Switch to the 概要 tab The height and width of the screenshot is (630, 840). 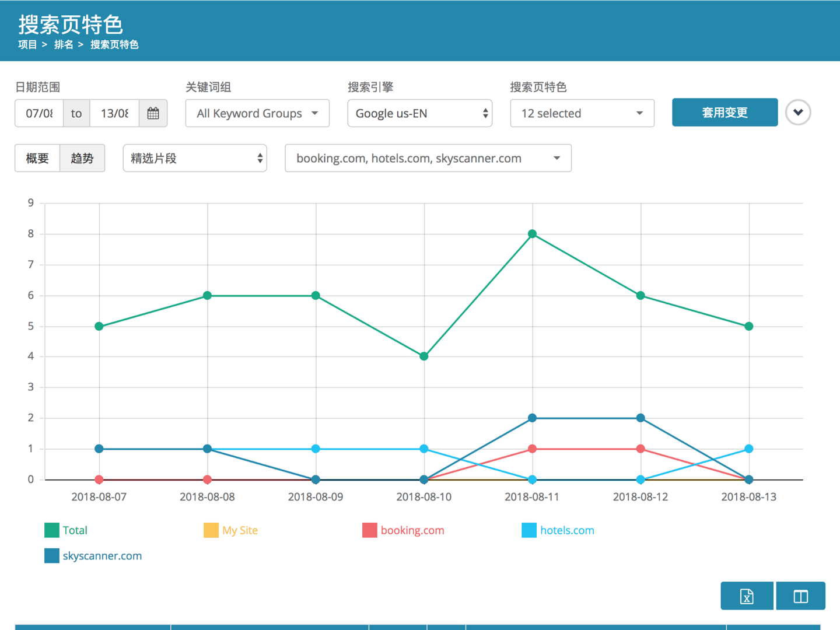37,158
